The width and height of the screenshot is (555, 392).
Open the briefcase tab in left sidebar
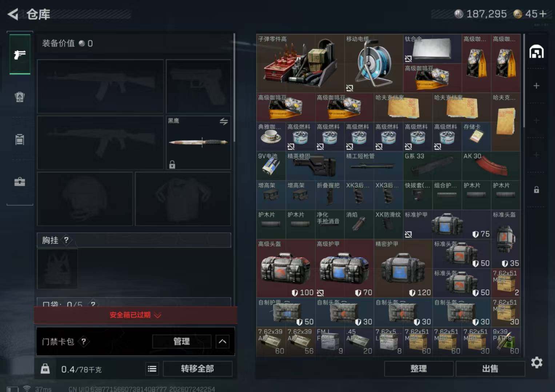click(x=20, y=181)
